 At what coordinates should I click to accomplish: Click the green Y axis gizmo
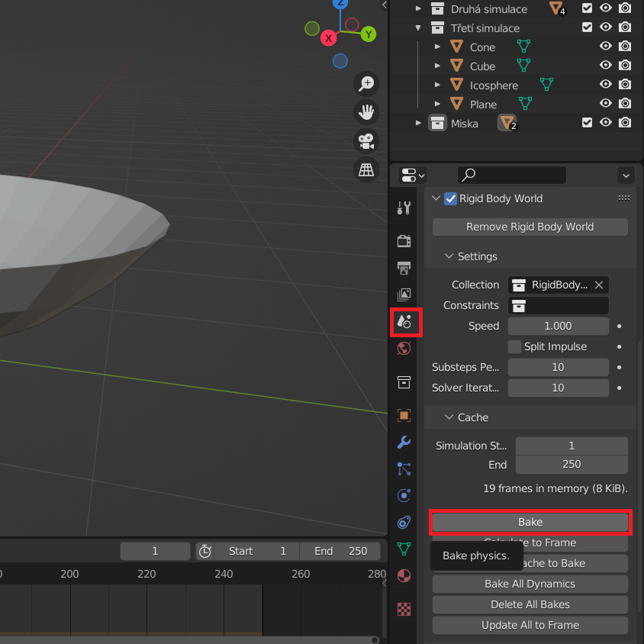click(x=369, y=34)
